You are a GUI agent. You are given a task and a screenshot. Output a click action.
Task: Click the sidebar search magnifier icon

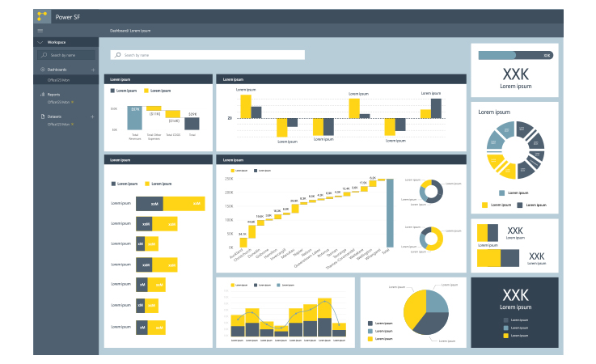pos(44,55)
